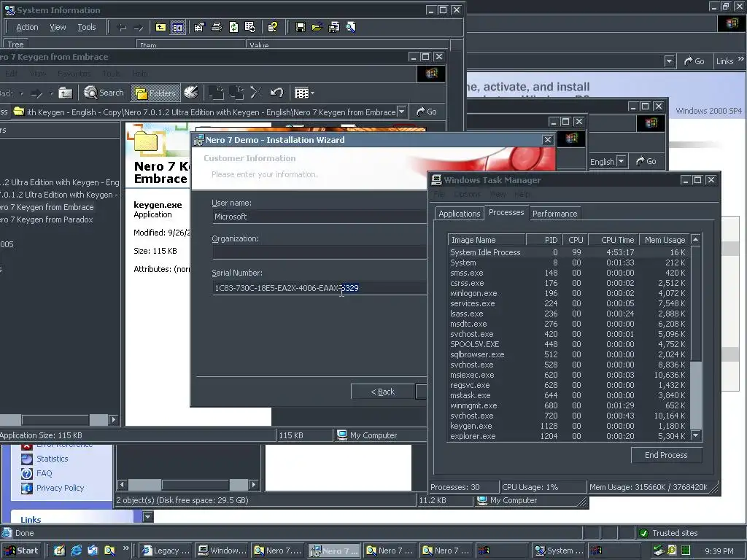Click Task Manager process list scroll-down arrow
This screenshot has width=747, height=560.
(x=695, y=435)
